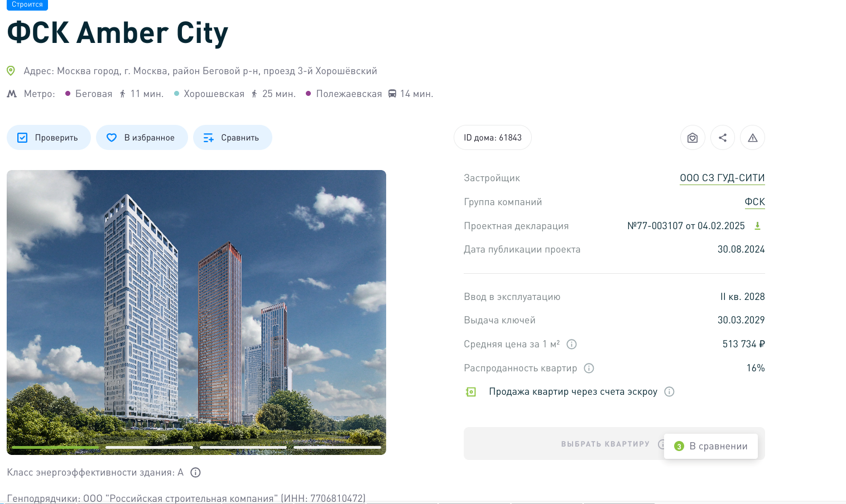The image size is (846, 504).
Task: Report a problem with warning triangle icon
Action: point(752,138)
